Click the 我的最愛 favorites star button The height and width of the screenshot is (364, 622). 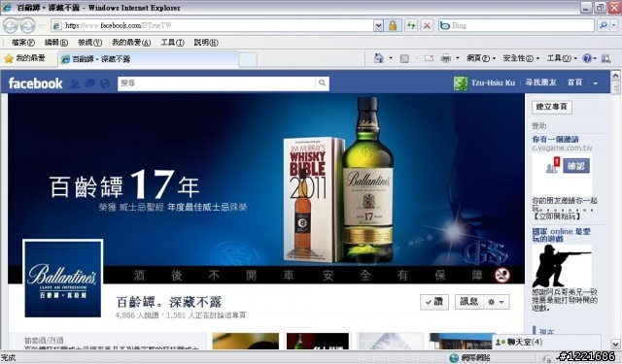tap(24, 59)
